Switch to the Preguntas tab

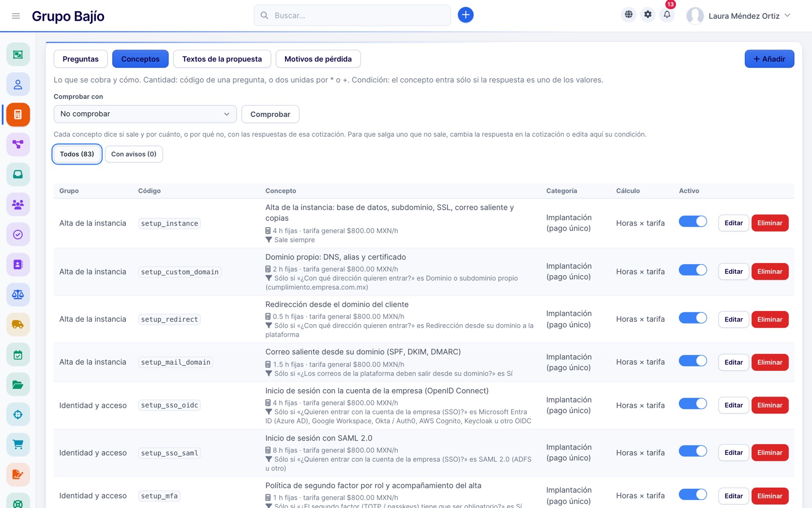[x=81, y=59]
